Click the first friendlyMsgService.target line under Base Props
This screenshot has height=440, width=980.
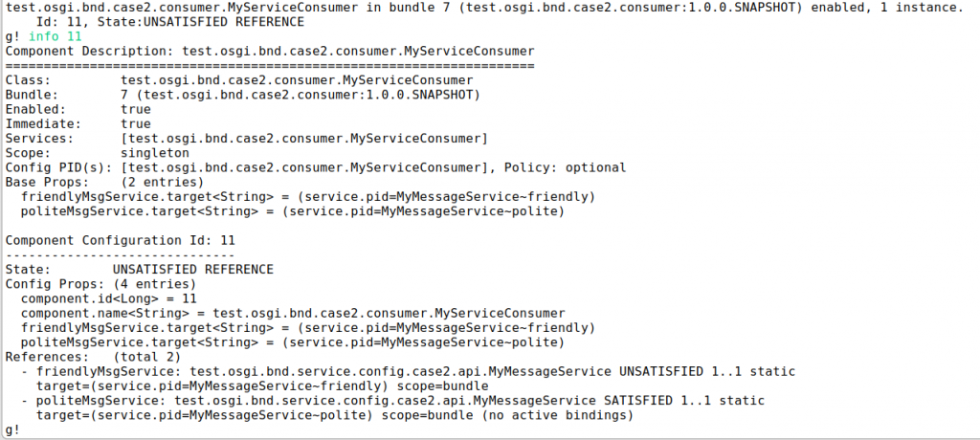coord(307,197)
